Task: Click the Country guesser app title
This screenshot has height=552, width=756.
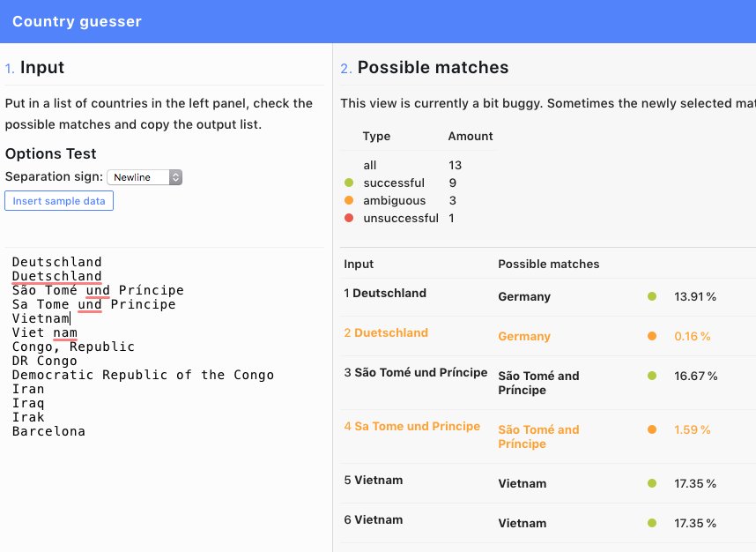Action: click(77, 21)
